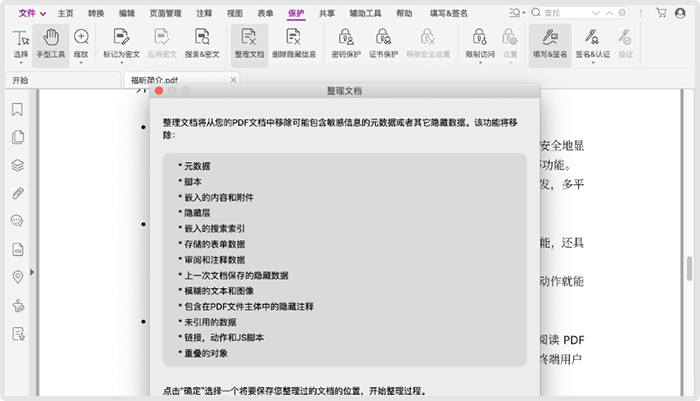Click the 删除隐藏信息 remove hidden info icon
The height and width of the screenshot is (401, 700).
pos(293,37)
